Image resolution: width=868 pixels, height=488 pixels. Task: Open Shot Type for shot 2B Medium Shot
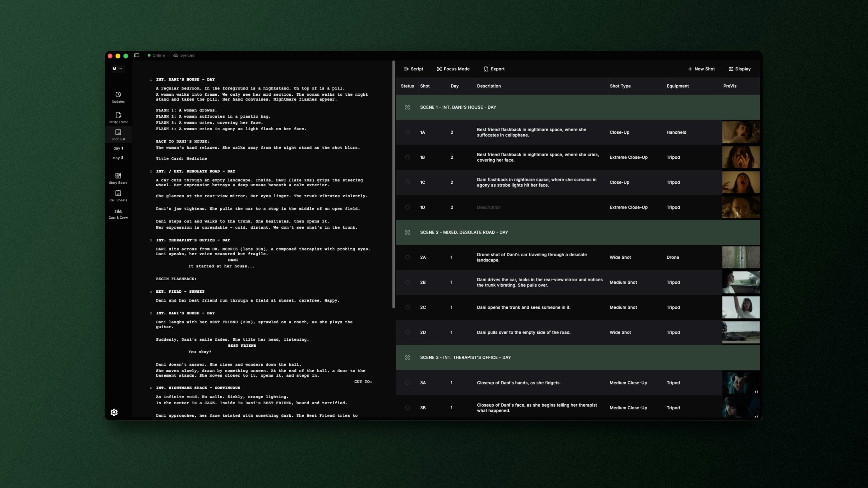[x=623, y=282]
